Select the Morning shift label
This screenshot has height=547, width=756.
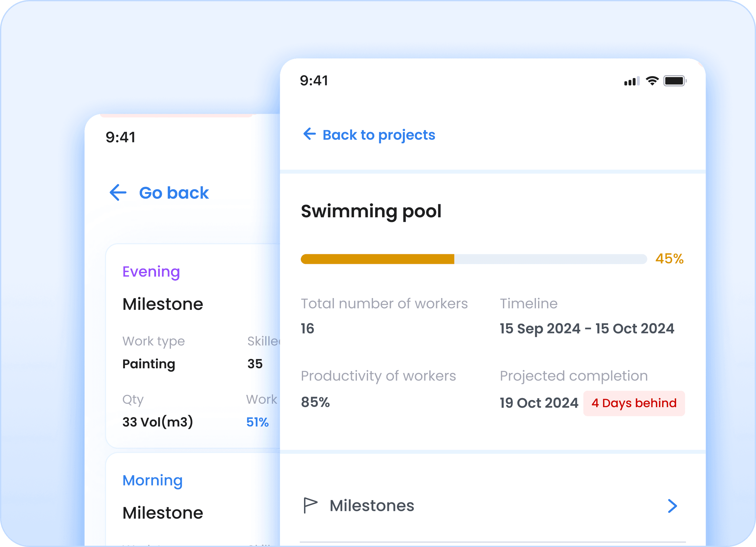152,480
